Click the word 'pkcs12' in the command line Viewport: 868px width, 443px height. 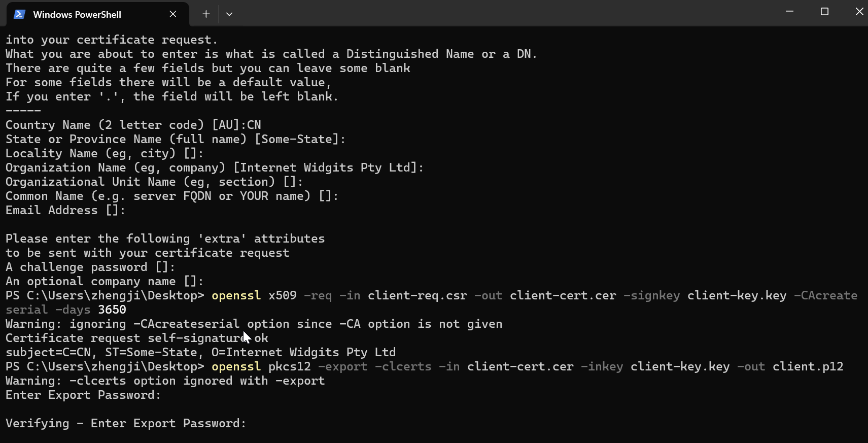(289, 366)
